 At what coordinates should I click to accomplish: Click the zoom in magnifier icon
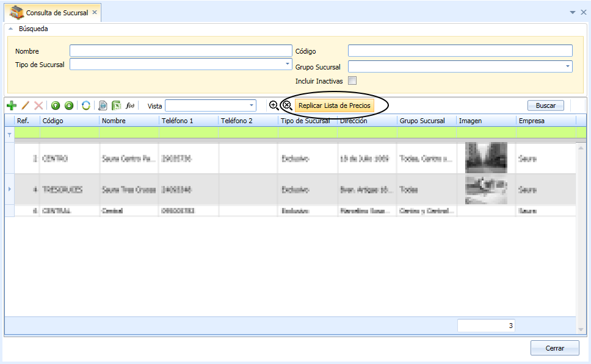point(274,105)
